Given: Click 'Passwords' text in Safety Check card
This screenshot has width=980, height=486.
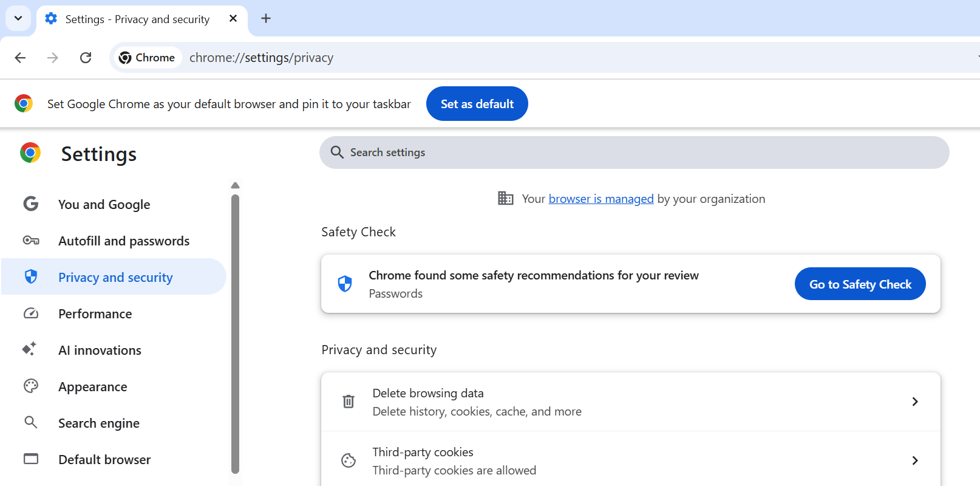Looking at the screenshot, I should 396,293.
